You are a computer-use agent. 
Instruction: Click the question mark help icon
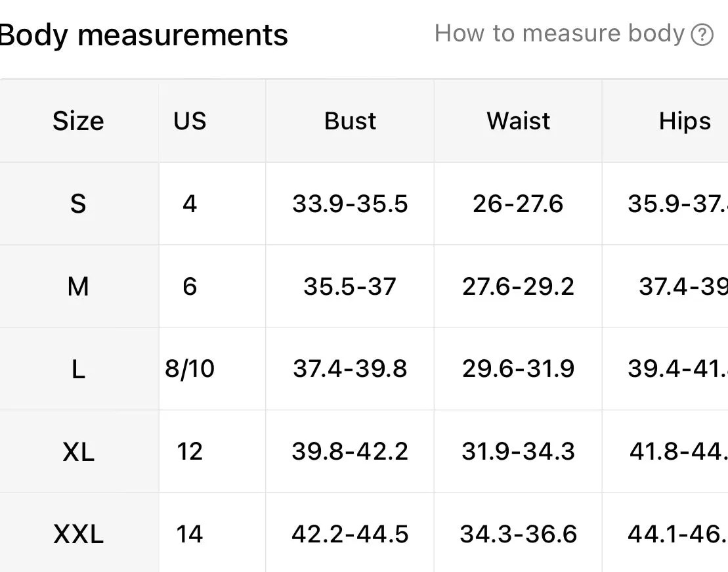702,34
